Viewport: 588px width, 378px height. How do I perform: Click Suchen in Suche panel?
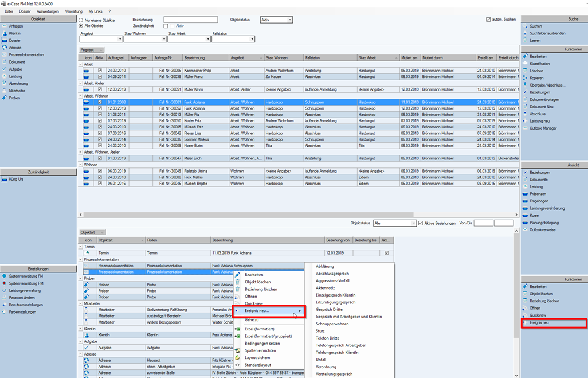535,26
